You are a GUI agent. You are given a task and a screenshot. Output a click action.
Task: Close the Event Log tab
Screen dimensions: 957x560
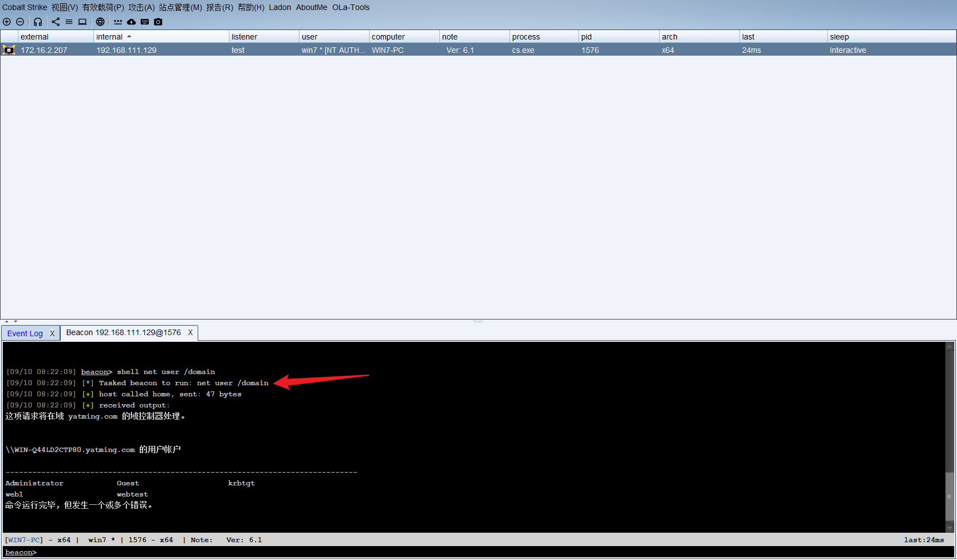(52, 333)
